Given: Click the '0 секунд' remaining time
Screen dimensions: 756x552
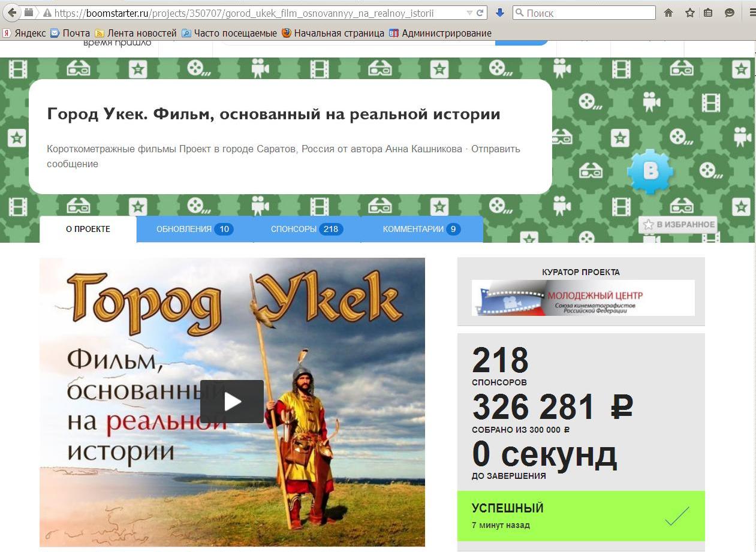Looking at the screenshot, I should (x=544, y=454).
